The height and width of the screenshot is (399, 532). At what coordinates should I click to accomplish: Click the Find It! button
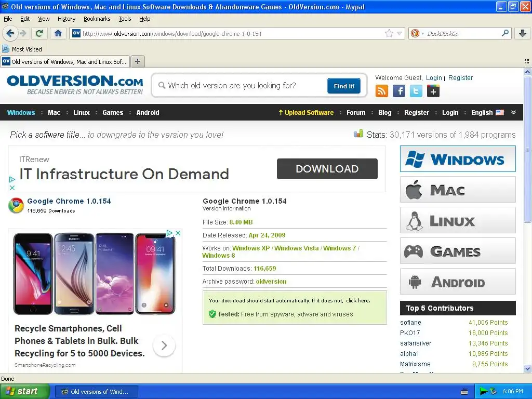(344, 86)
